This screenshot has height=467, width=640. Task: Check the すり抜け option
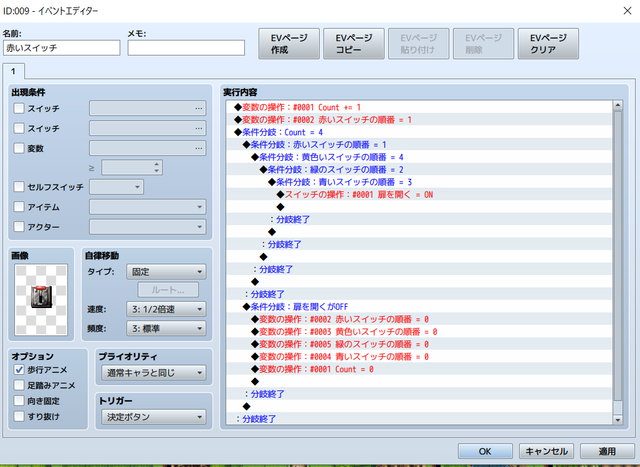19,416
